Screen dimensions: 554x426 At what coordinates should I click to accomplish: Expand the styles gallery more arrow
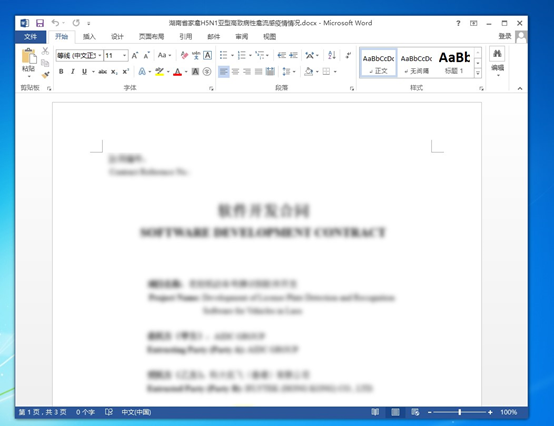tap(478, 73)
